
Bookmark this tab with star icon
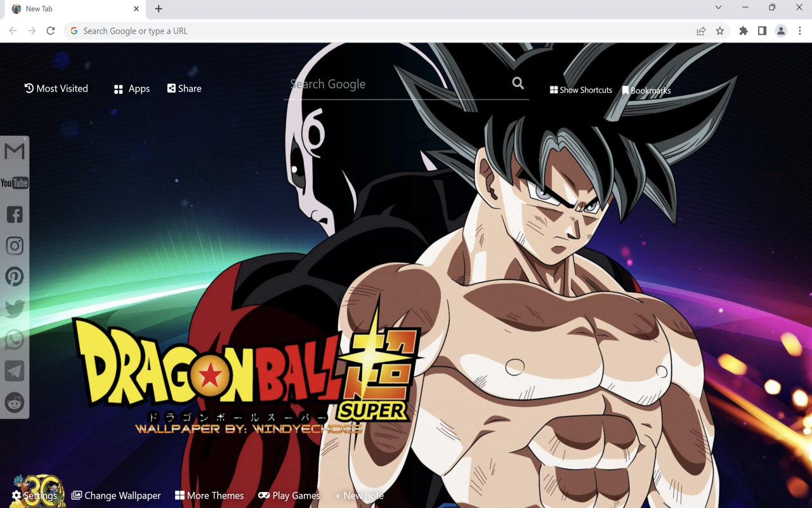720,30
